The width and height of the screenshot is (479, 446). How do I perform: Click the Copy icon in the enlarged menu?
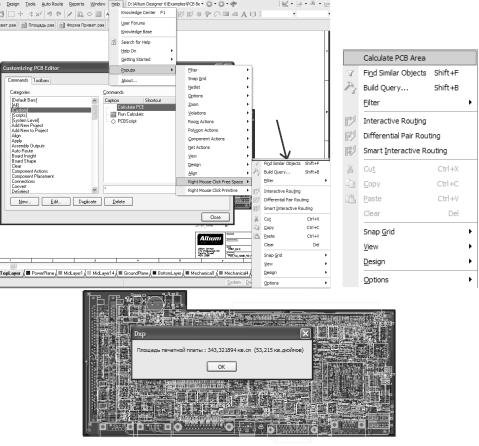pos(350,184)
